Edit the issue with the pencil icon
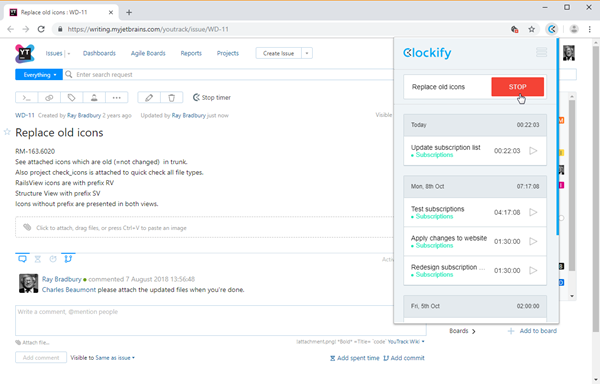 coord(149,98)
